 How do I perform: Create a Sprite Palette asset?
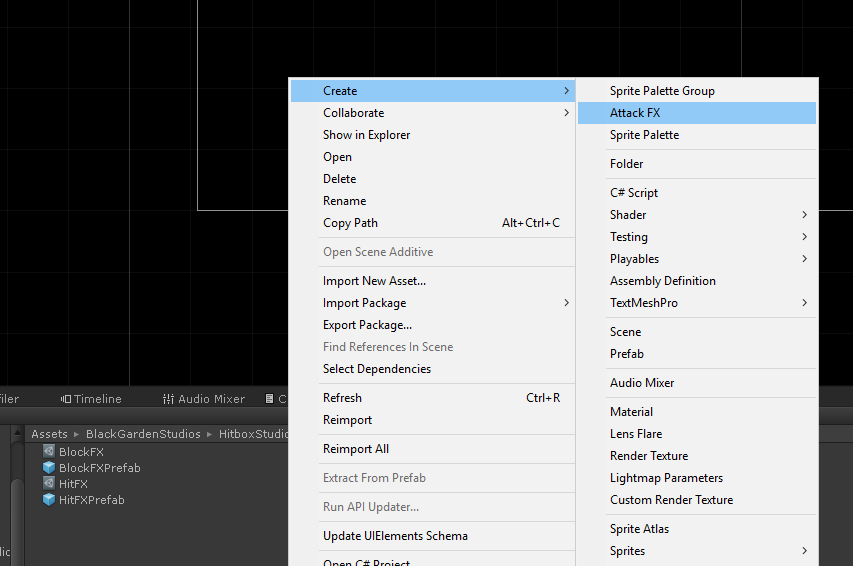(x=697, y=135)
